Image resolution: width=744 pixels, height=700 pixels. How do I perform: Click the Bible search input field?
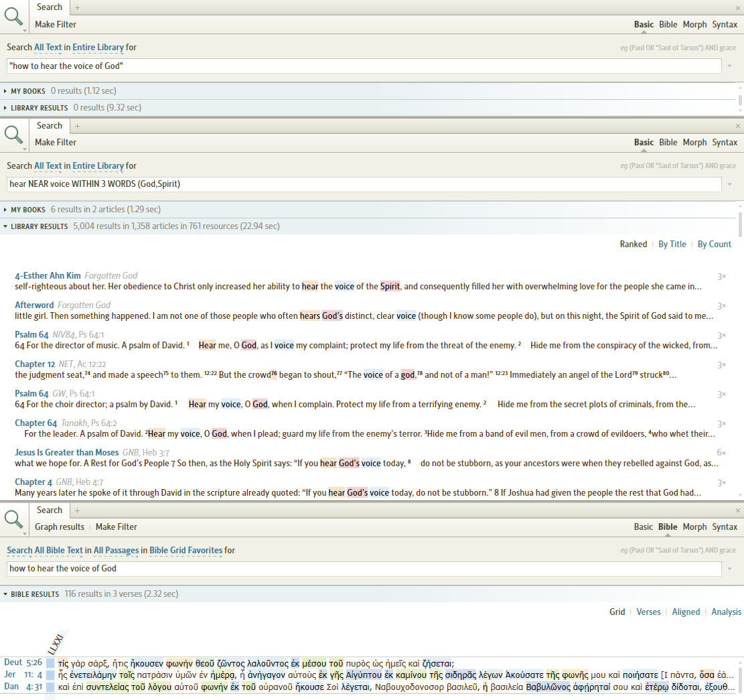(x=364, y=569)
